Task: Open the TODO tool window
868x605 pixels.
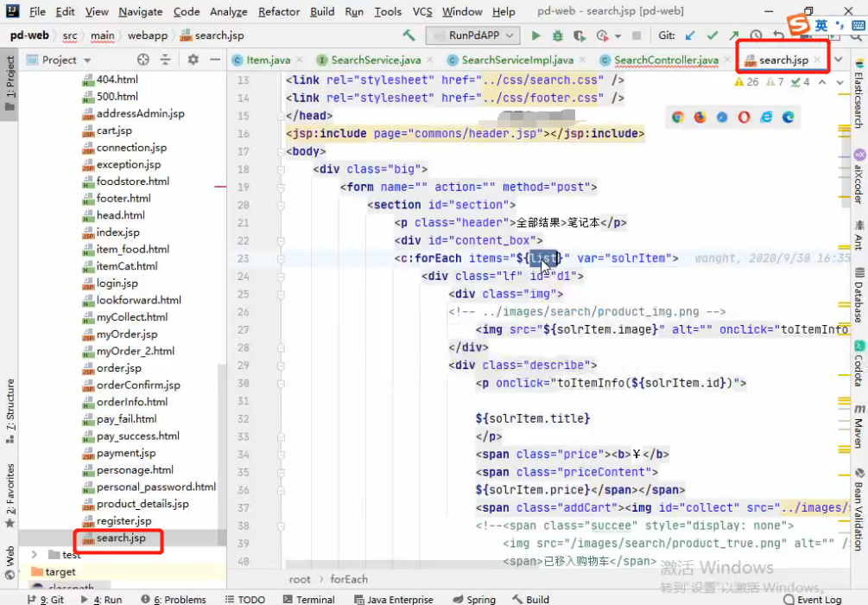Action: (x=244, y=600)
